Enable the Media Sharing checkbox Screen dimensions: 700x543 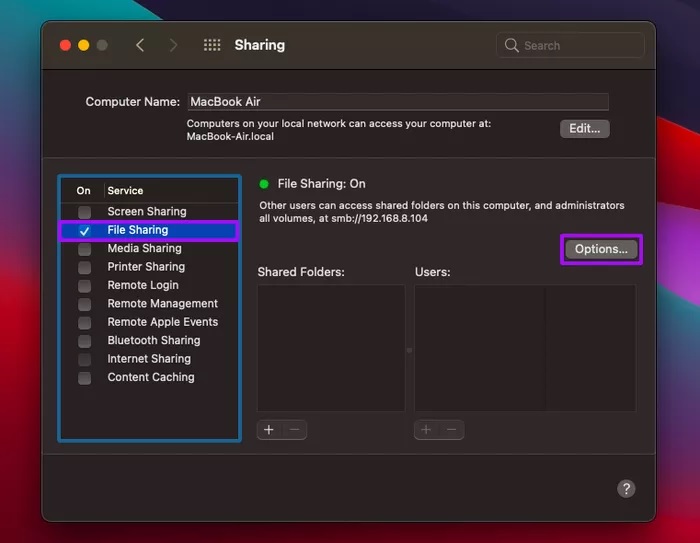(84, 249)
